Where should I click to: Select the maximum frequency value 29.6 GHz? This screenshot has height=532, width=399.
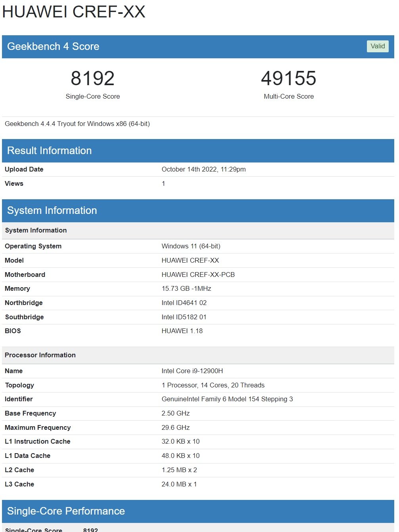[x=176, y=427]
